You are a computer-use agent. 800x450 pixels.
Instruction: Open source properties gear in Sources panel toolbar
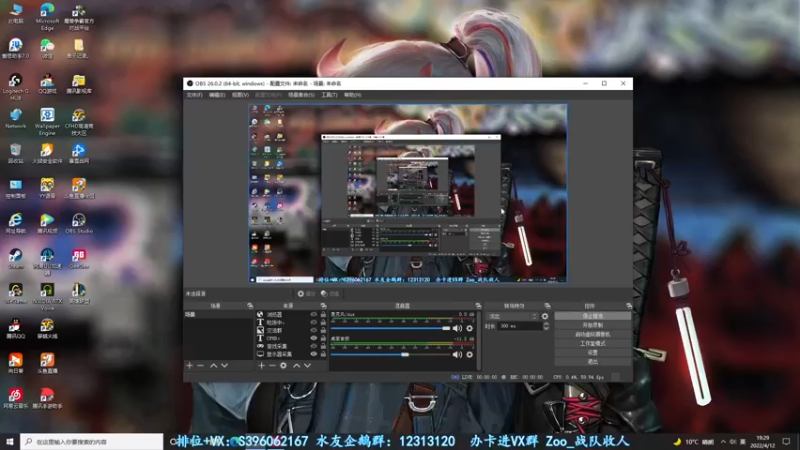pos(283,366)
